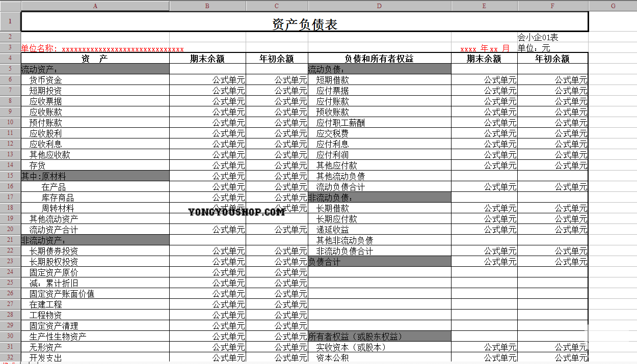Select the 减:累计折旧 cell
The width and height of the screenshot is (637, 364).
95,283
